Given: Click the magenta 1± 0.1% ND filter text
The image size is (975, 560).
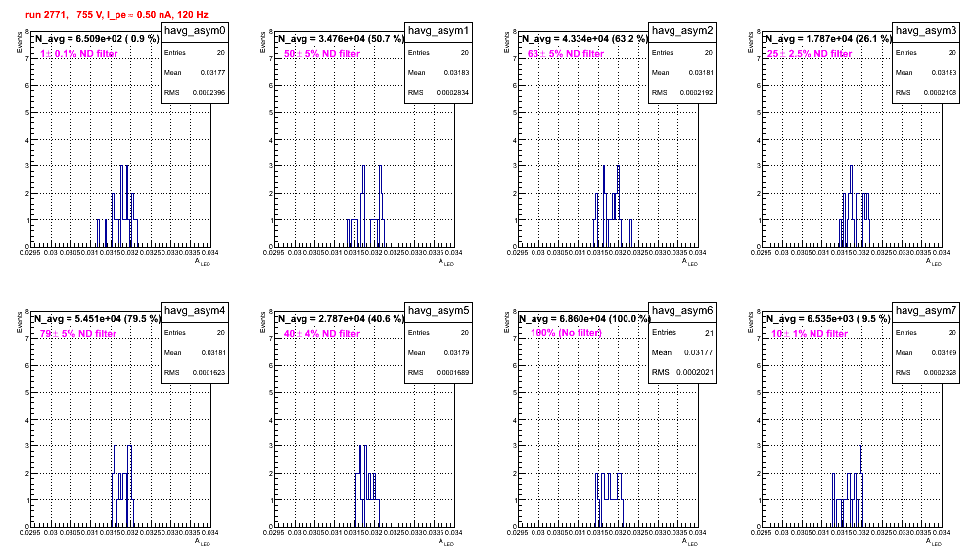Looking at the screenshot, I should pyautogui.click(x=79, y=54).
